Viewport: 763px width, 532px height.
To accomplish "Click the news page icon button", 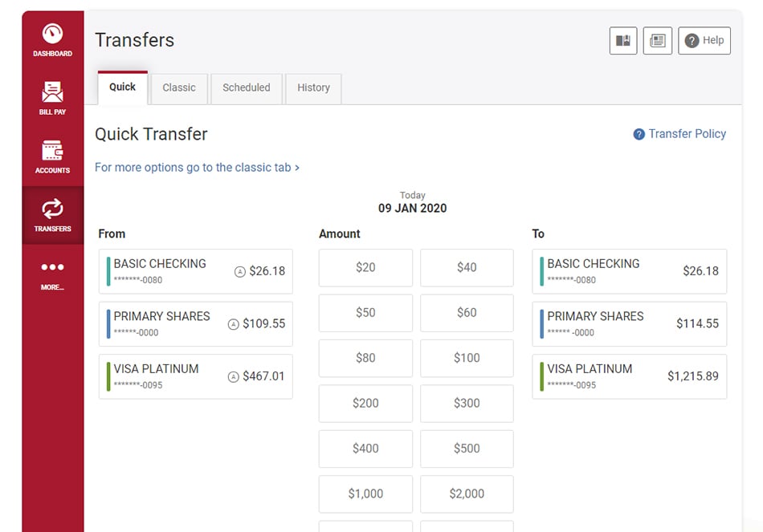I will click(658, 40).
